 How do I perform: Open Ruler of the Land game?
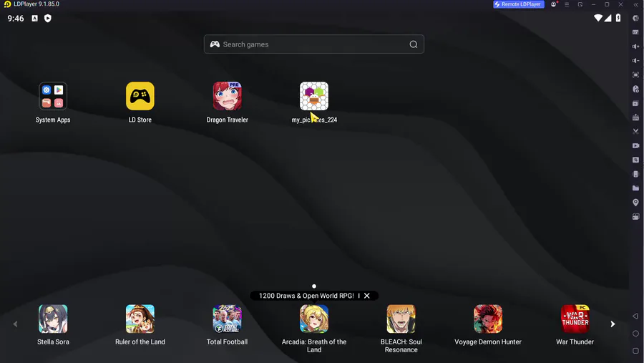[140, 319]
